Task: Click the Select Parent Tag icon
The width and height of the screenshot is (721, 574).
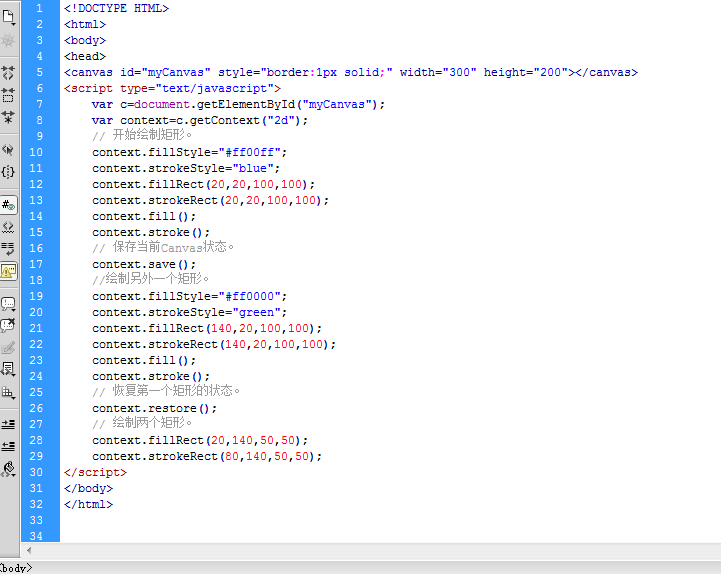Action: 9,150
